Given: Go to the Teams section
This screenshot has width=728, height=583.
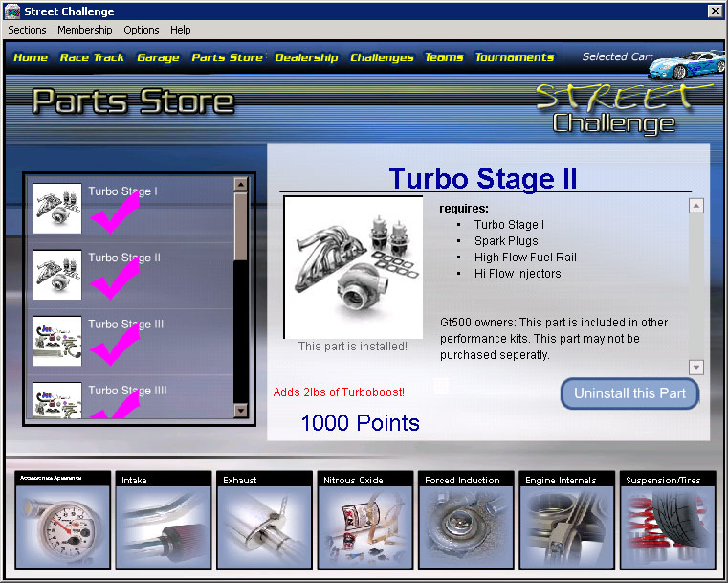Looking at the screenshot, I should click(444, 57).
